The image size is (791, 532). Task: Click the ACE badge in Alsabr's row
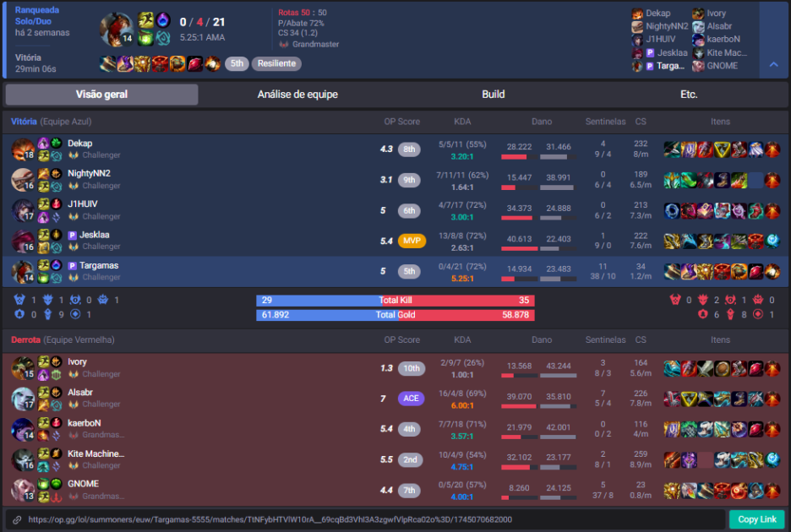pos(411,399)
